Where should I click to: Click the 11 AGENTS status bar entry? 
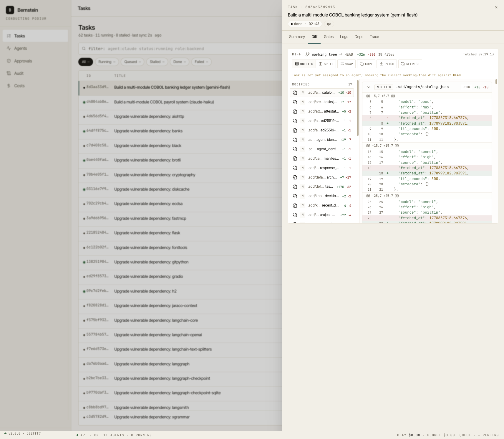click(114, 435)
